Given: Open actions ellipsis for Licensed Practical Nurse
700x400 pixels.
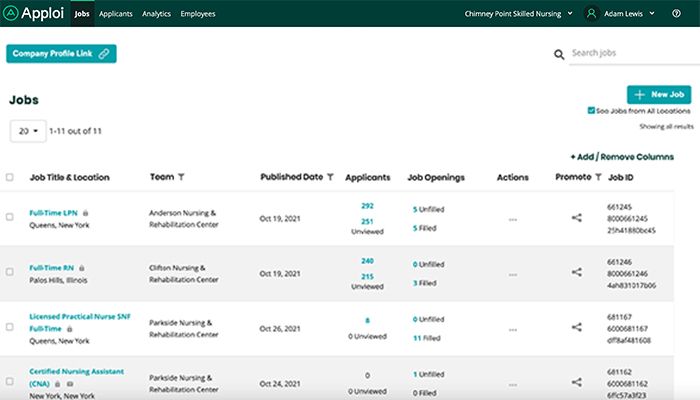Looking at the screenshot, I should (x=512, y=327).
